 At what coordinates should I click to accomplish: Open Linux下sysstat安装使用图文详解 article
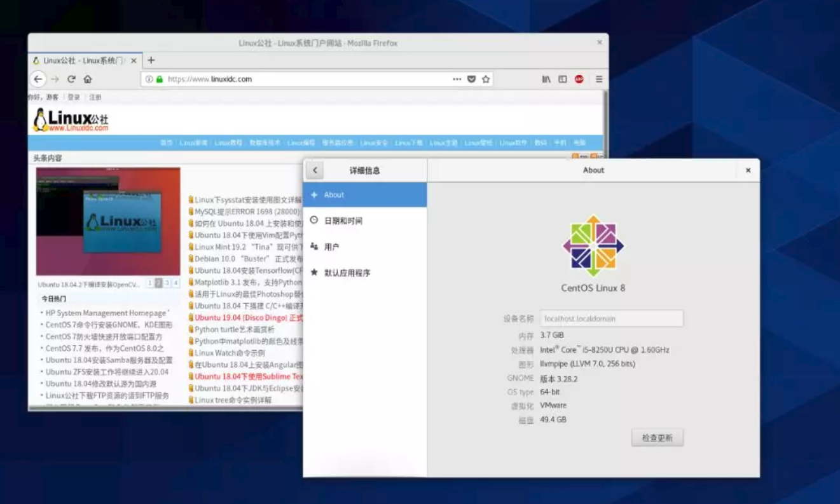click(248, 200)
